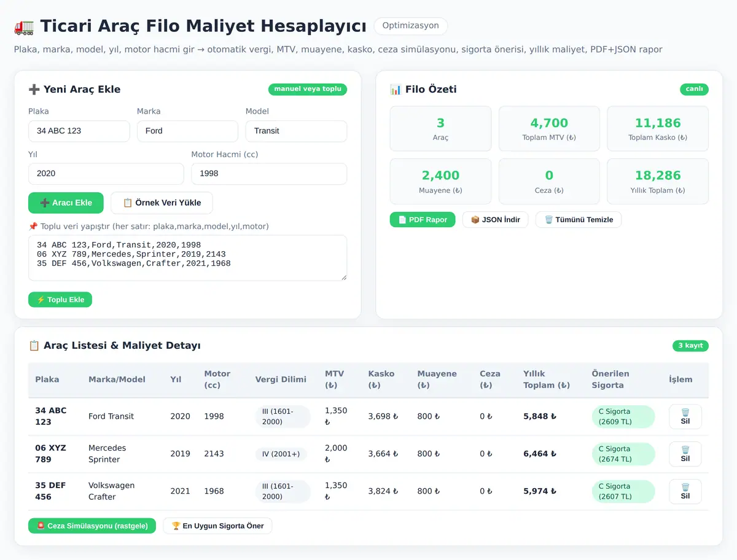
Task: Click the '6,464 ₺' yearly total
Action: coord(540,454)
